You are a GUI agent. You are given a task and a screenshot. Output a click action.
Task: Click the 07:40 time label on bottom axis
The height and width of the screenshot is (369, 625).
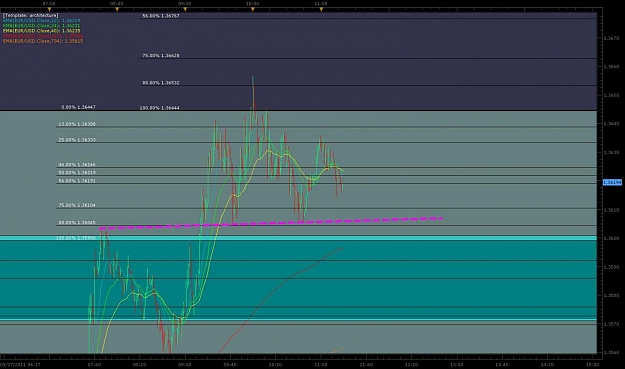(x=94, y=364)
